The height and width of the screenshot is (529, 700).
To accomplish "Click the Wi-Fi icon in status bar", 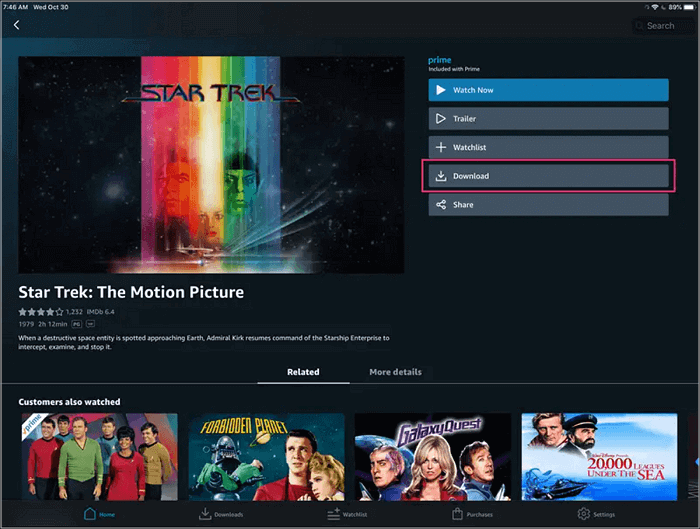I will pos(655,7).
